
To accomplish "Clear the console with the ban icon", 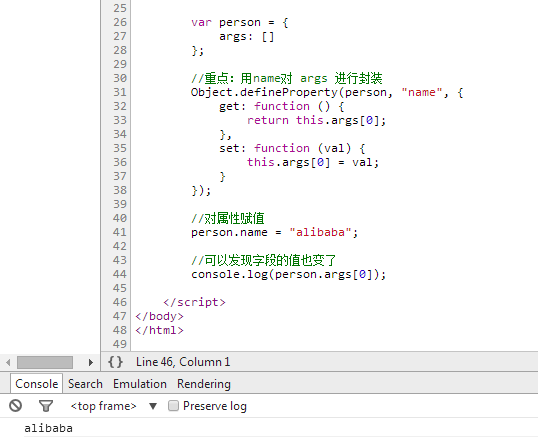I will (15, 406).
